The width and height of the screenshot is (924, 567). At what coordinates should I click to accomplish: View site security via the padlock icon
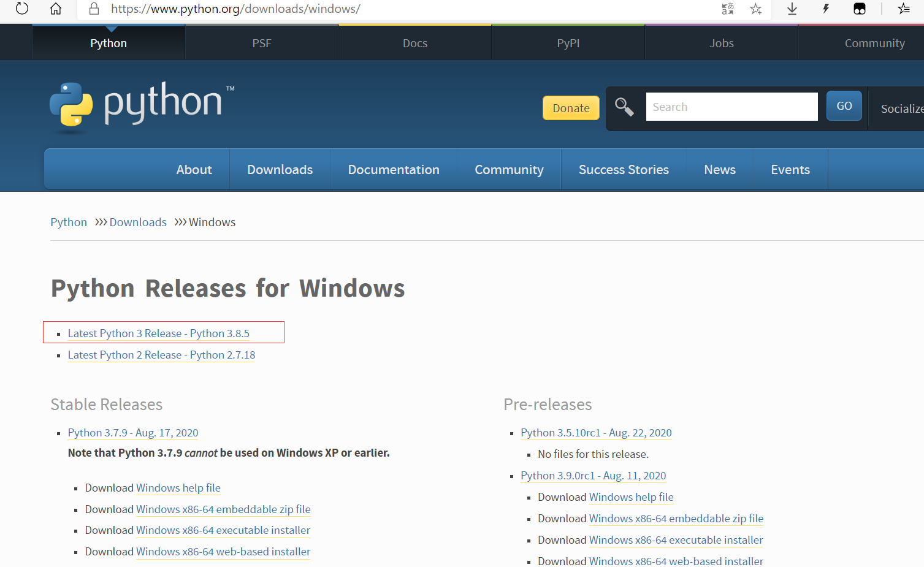[x=94, y=9]
